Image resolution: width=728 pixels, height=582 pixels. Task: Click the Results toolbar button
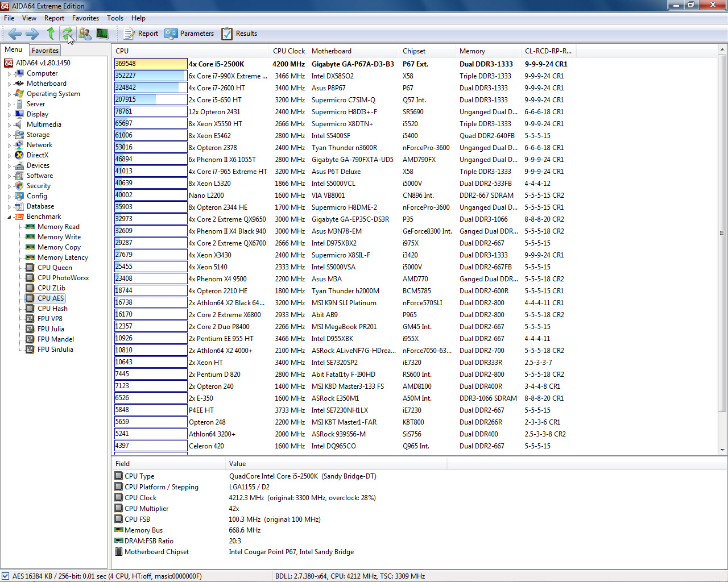point(239,34)
